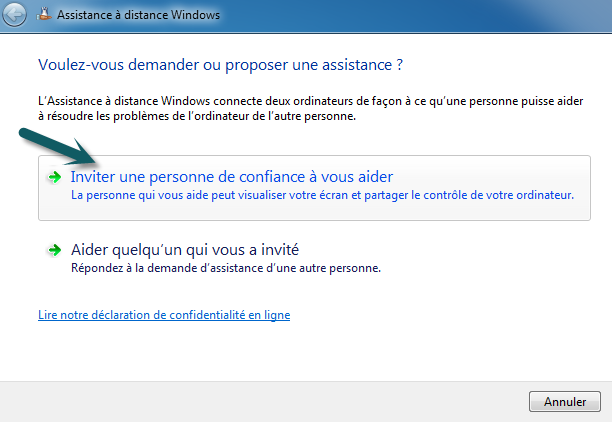Select "Inviter une personne de confiance à vous aider"
Viewport: 612px width, 422px height.
coord(232,177)
